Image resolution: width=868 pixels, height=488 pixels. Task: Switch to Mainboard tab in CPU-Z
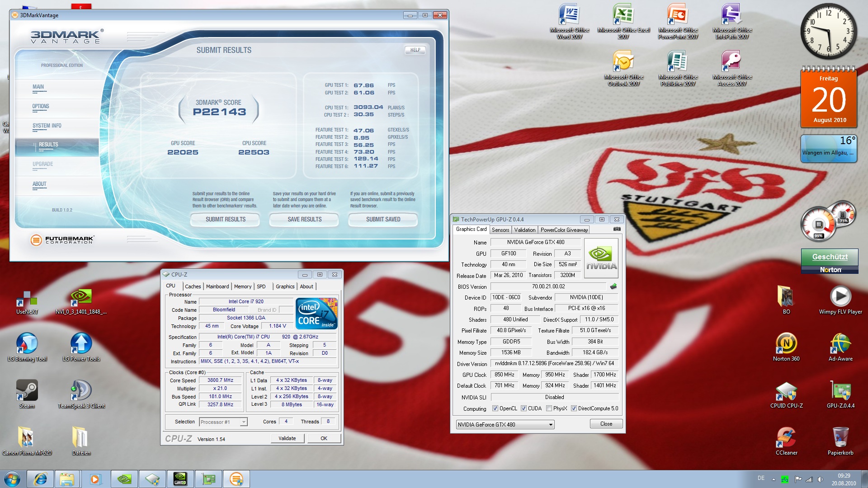click(217, 286)
